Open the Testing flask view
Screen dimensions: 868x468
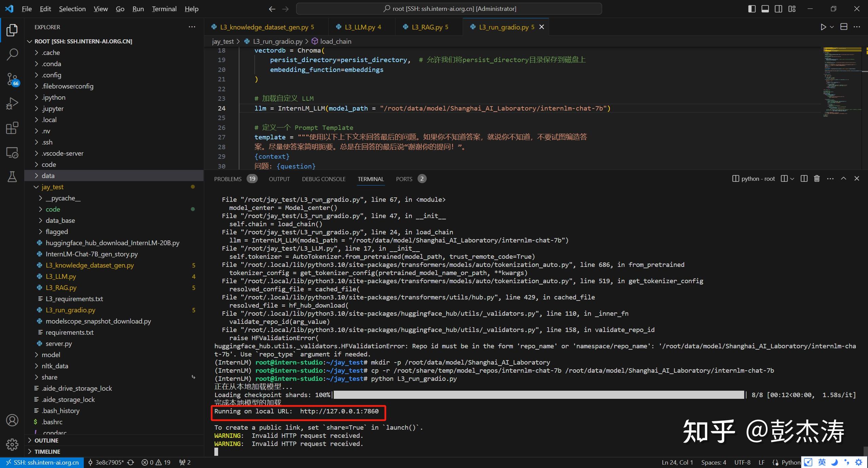point(12,177)
